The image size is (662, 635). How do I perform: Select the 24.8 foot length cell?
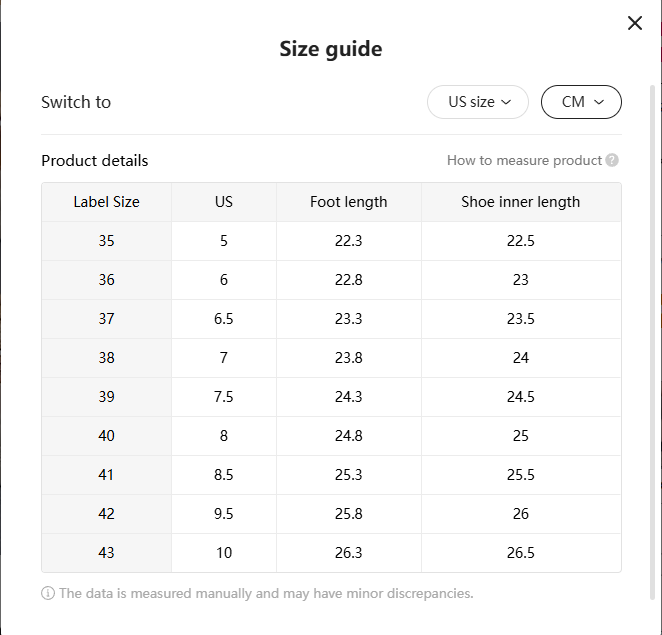(x=348, y=436)
